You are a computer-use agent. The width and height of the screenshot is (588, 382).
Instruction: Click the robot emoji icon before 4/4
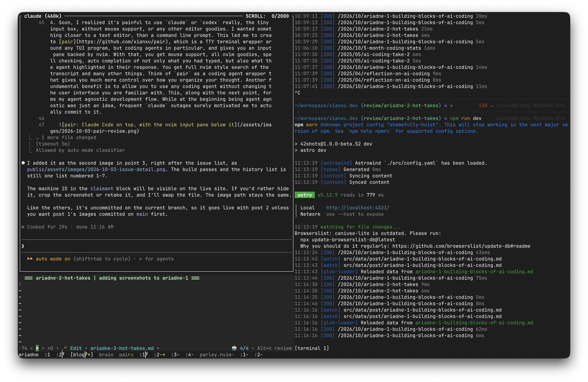[x=234, y=348]
